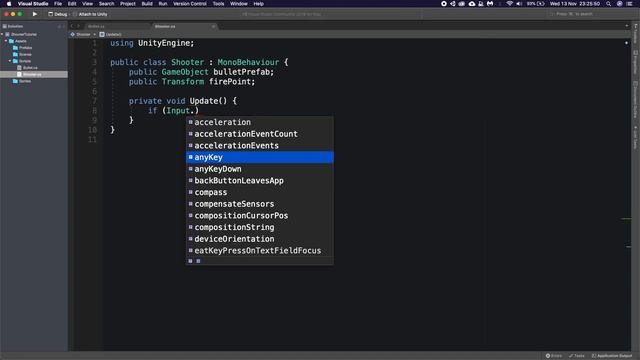Open the Document Outline side pad
640x360 pixels.
[x=636, y=100]
